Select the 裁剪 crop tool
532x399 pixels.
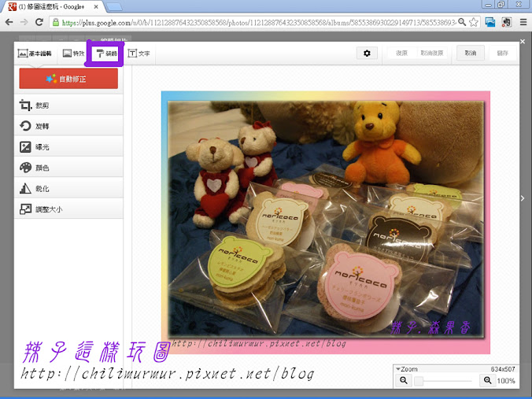pyautogui.click(x=68, y=105)
